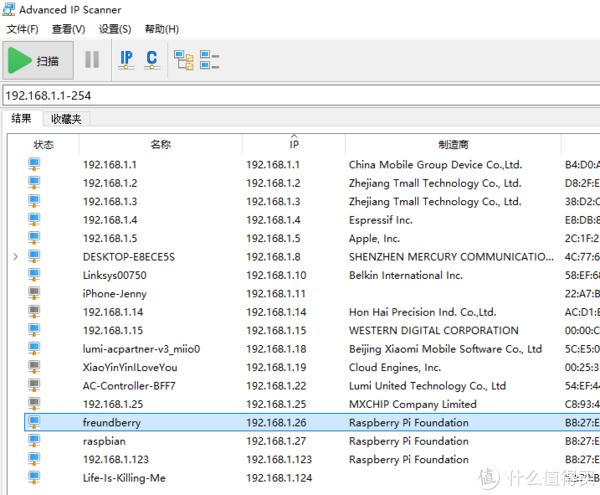Open the 查看(V) menu
Image resolution: width=600 pixels, height=495 pixels.
point(68,29)
